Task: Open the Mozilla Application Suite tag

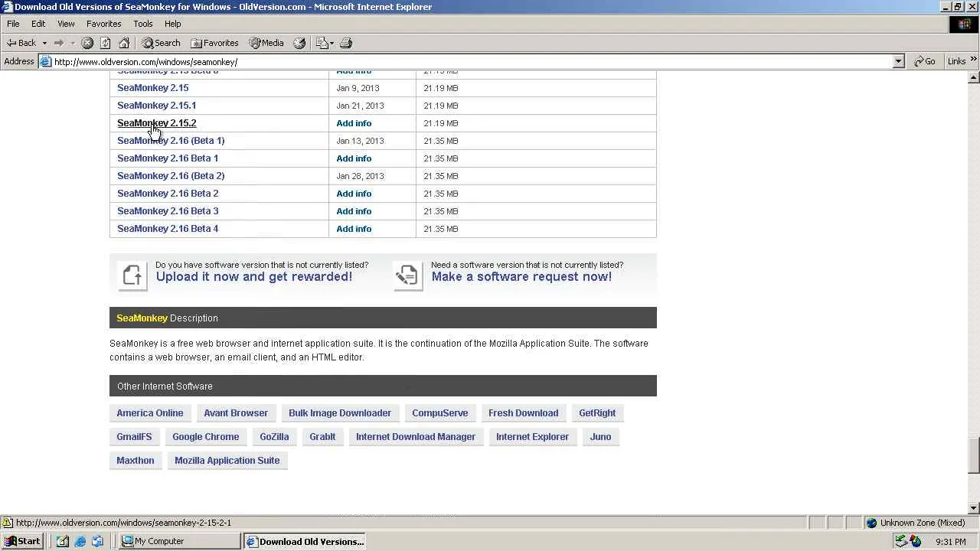Action: pos(227,461)
